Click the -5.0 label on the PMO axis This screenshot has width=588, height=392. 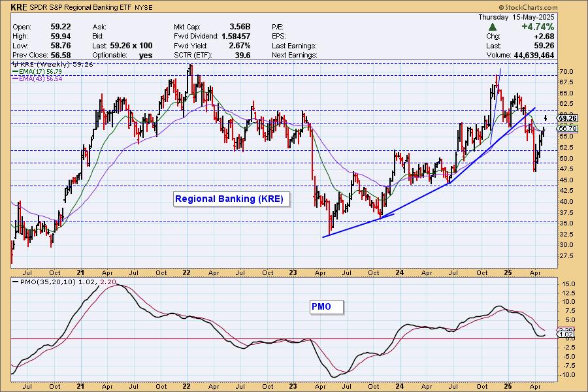pyautogui.click(x=568, y=357)
